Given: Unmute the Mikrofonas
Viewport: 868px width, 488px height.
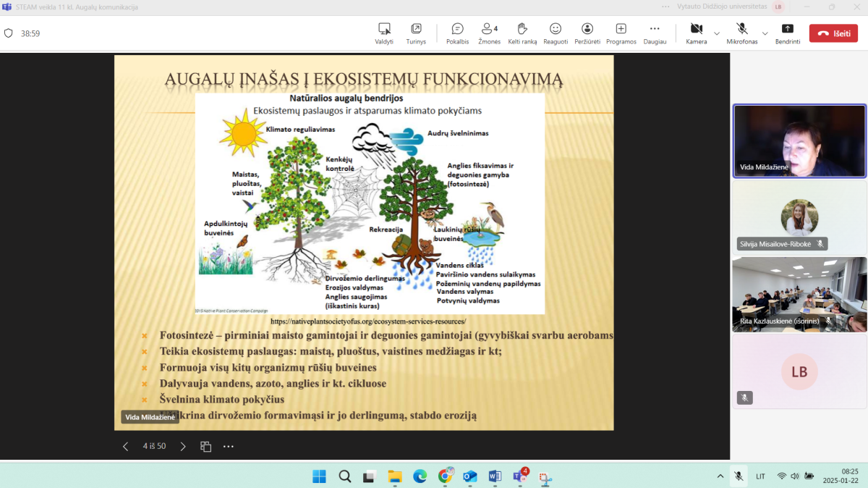Looking at the screenshot, I should 742,33.
